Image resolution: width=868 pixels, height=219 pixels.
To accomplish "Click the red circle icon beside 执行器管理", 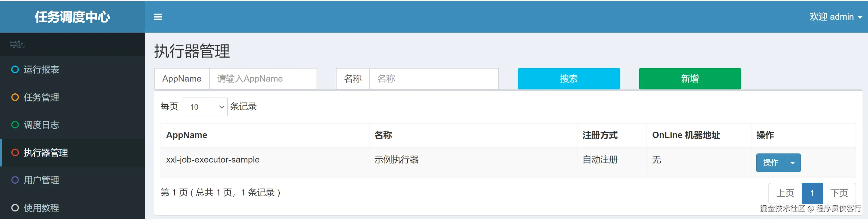I will tap(15, 152).
